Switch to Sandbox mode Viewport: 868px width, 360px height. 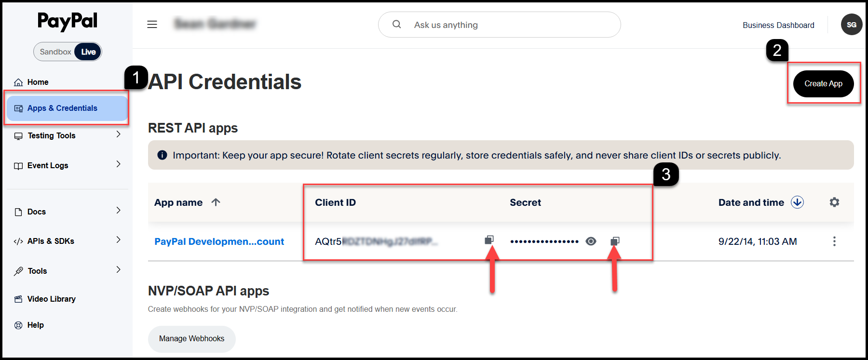[55, 52]
